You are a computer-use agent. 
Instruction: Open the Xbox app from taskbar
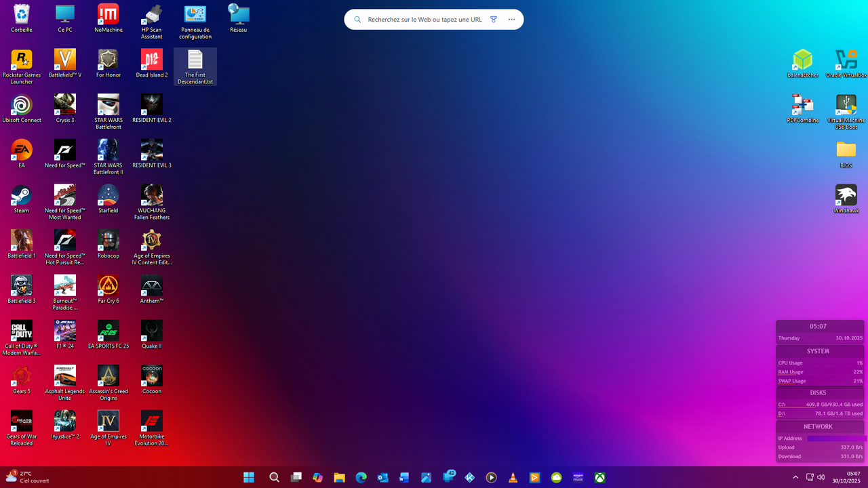coord(599,478)
